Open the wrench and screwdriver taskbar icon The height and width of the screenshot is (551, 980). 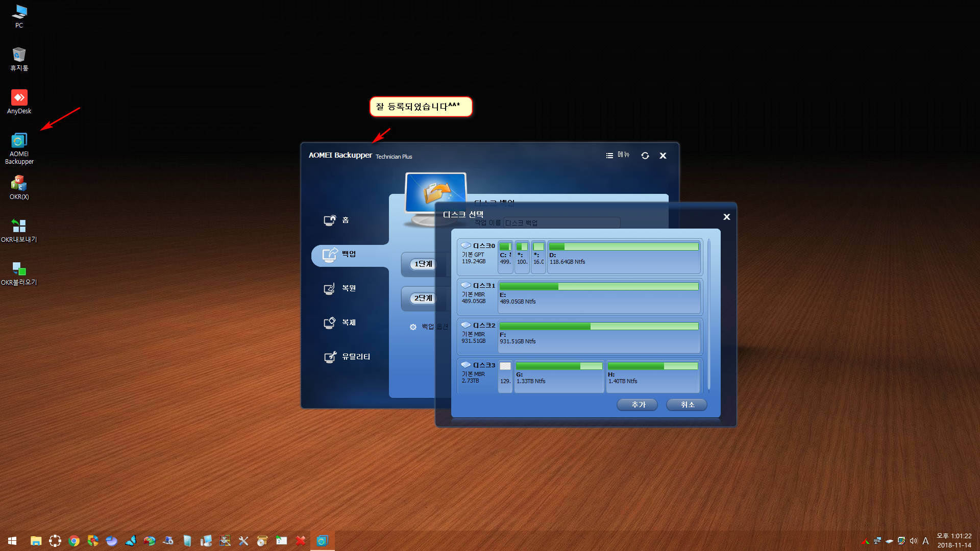244,541
